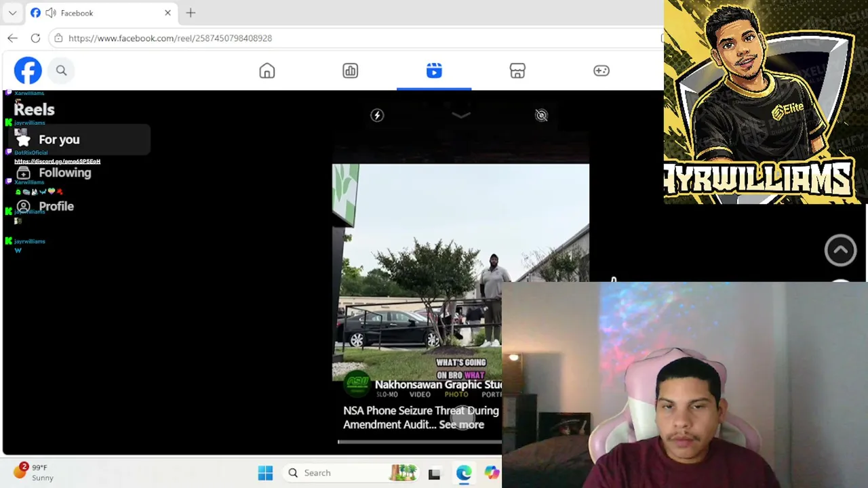
Task: Open Microsoft Edge from the taskbar
Action: coord(464,473)
